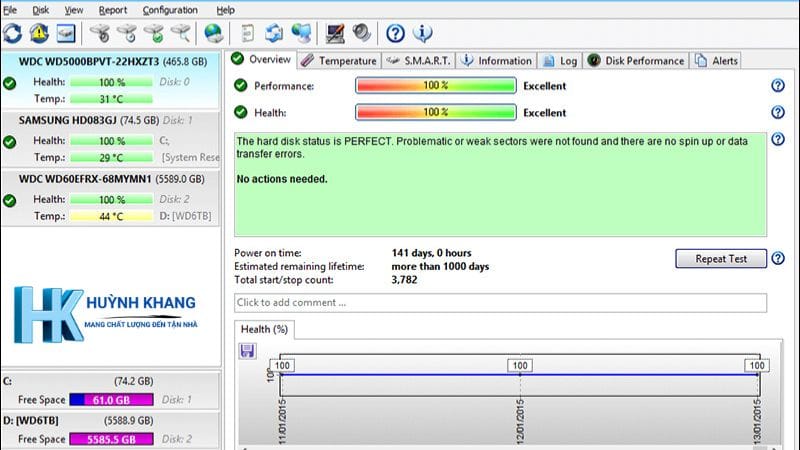Screen dimensions: 800x450
Task: Click the 'Click to add comment' field
Action: [x=500, y=303]
